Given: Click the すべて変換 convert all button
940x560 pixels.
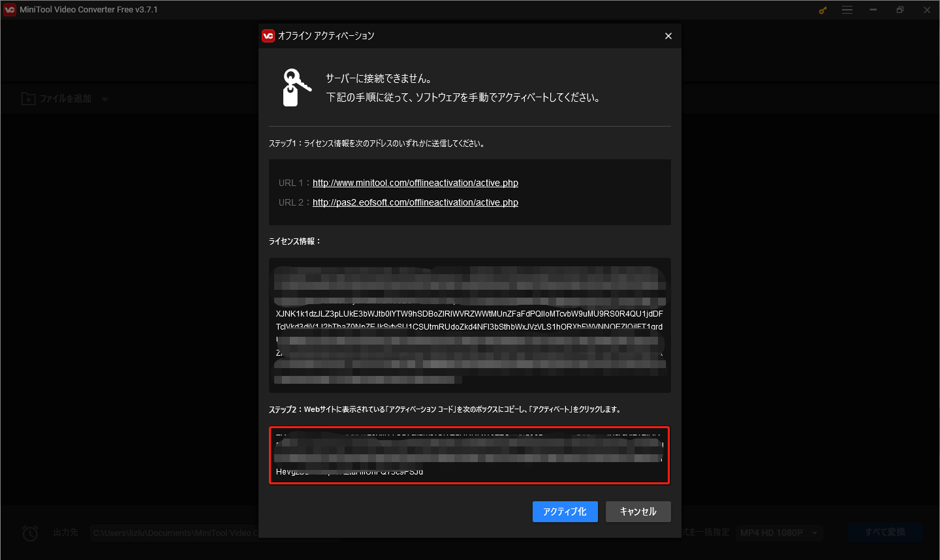Looking at the screenshot, I should click(x=885, y=533).
